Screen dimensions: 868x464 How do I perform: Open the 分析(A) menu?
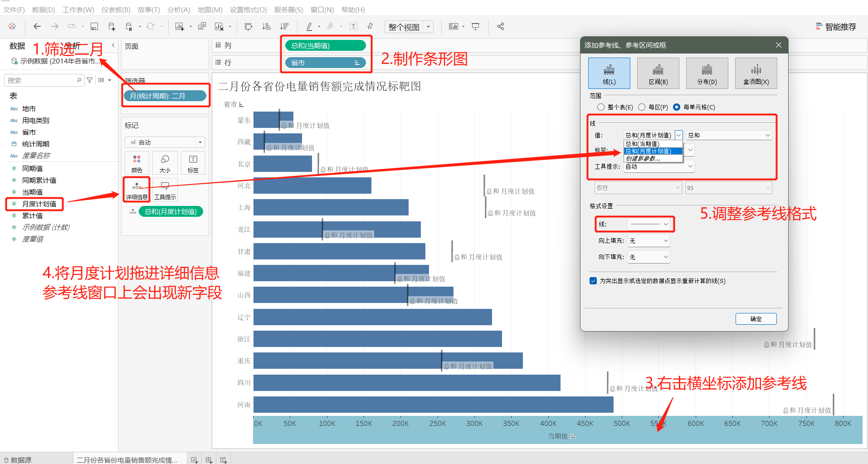click(x=179, y=10)
